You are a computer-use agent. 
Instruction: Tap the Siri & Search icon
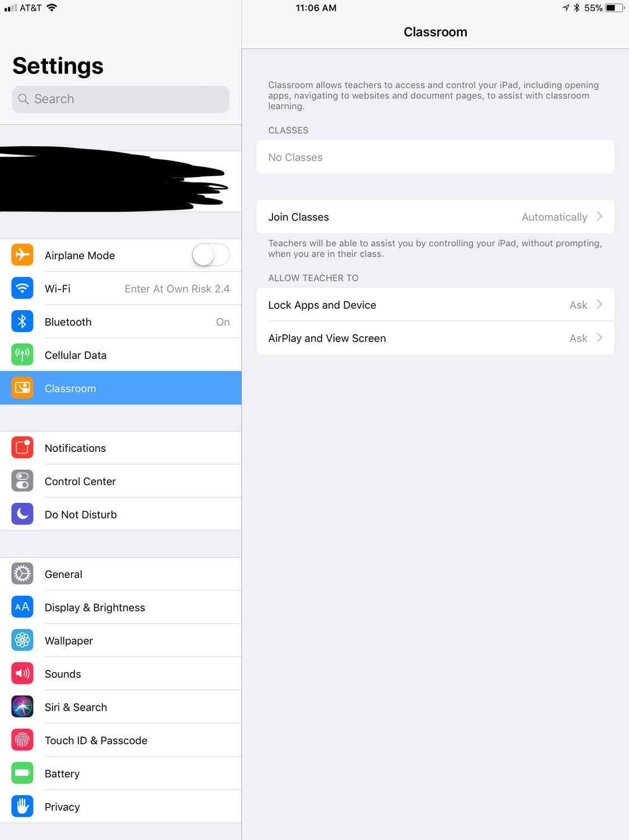[x=22, y=707]
